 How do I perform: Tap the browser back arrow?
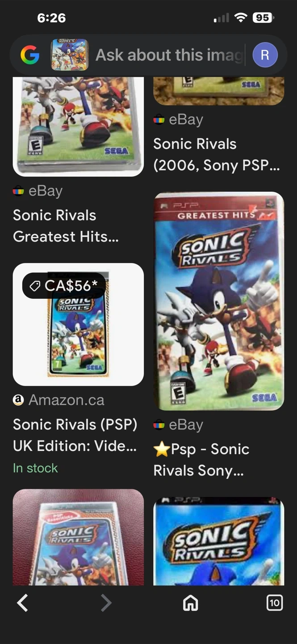click(23, 603)
